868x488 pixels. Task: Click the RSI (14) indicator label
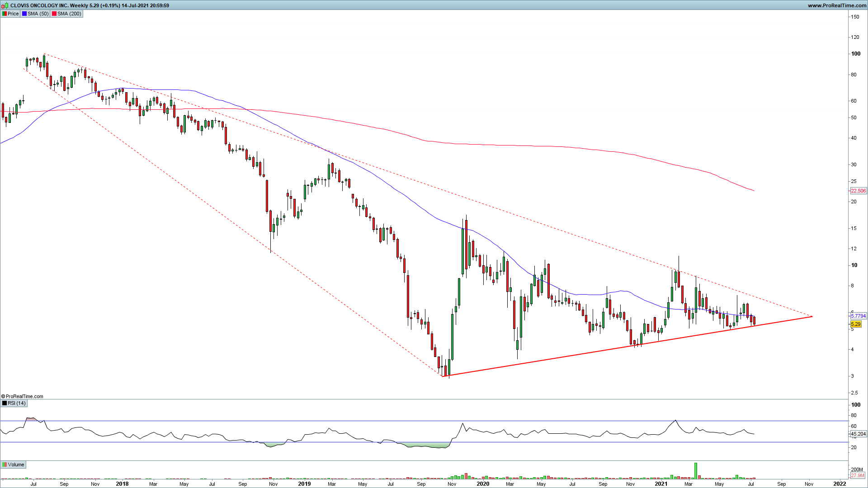point(16,403)
